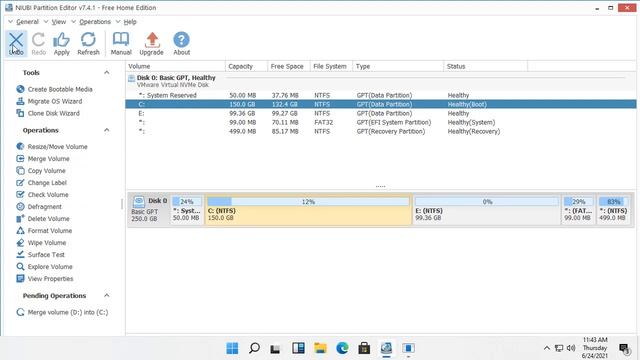The image size is (640, 360).
Task: Open the Clone Disk Wizard
Action: click(x=48, y=113)
